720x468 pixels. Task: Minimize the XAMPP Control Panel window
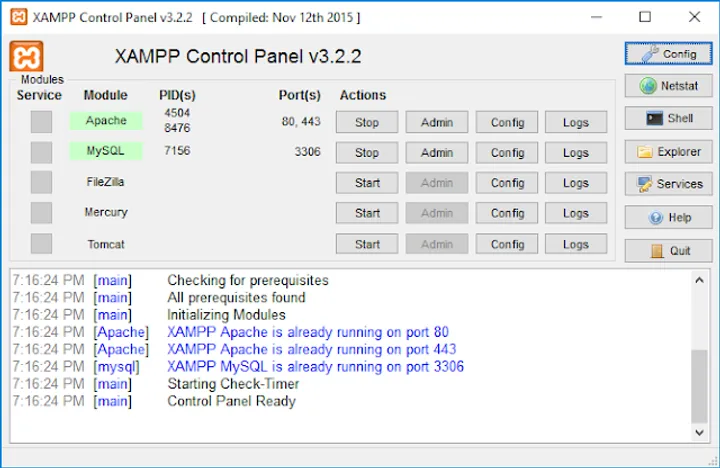(x=596, y=17)
